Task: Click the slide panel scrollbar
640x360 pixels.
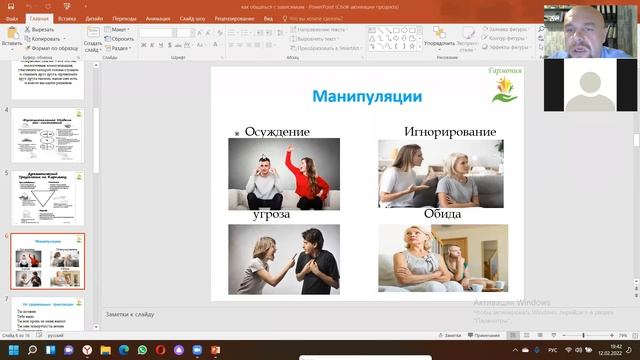Action: (96, 141)
